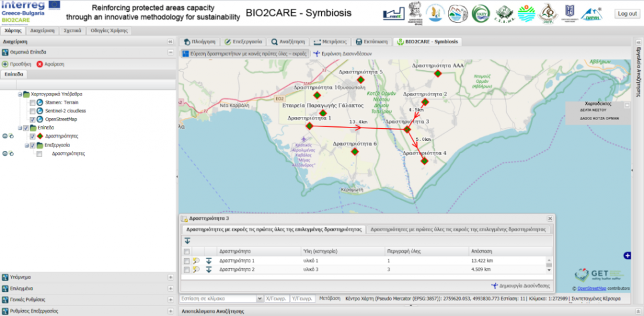Click Δραστηριότητα ΑΑΑ marker on map
The width and height of the screenshot is (644, 316).
[438, 73]
